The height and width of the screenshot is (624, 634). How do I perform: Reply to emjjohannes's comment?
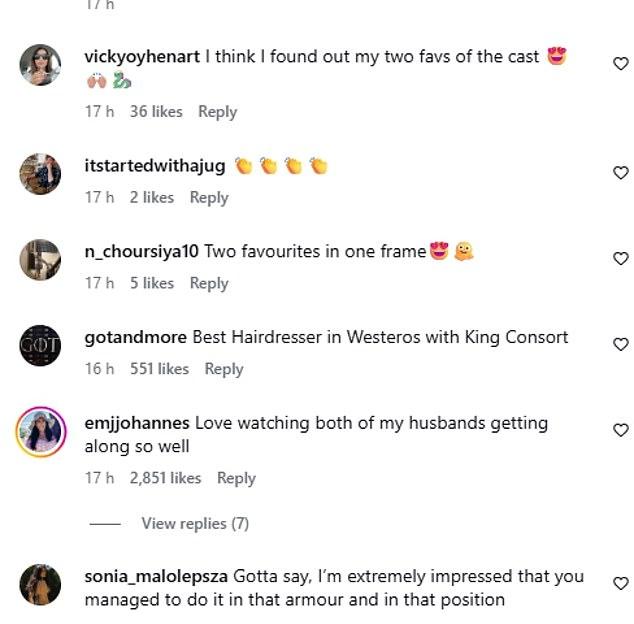(237, 478)
